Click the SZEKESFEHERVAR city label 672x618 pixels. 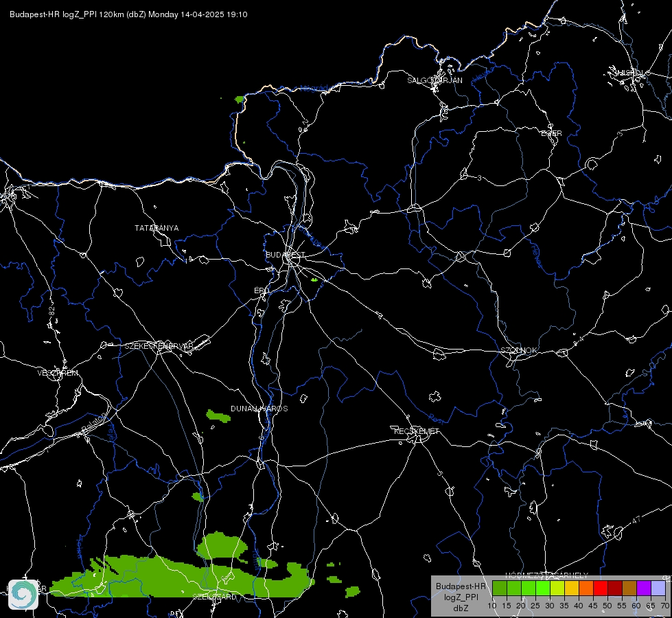coord(159,346)
